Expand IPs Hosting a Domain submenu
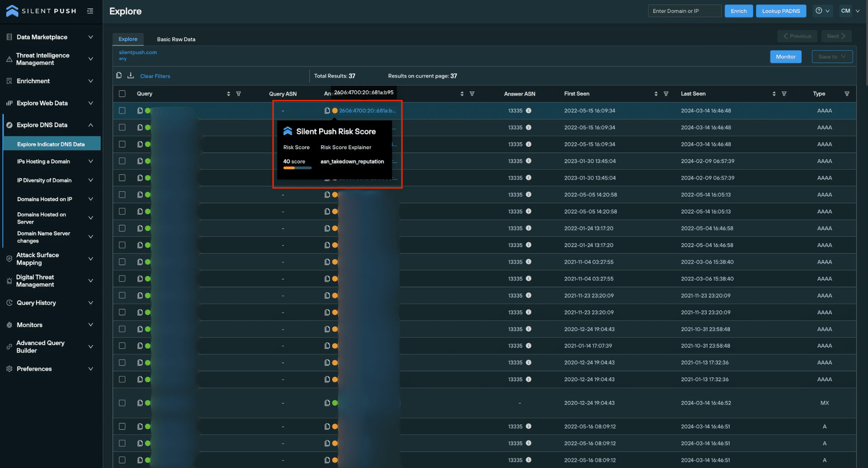This screenshot has height=468, width=868. pyautogui.click(x=90, y=162)
